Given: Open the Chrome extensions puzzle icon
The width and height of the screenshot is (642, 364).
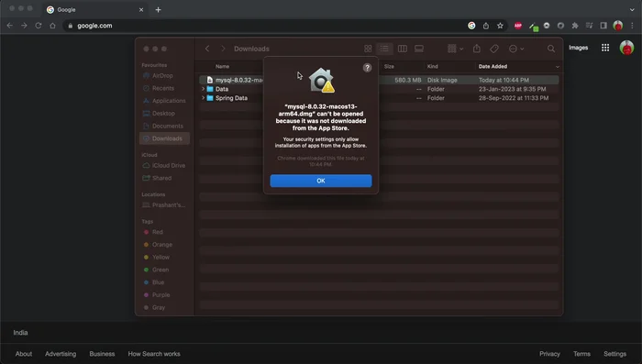Looking at the screenshot, I should [x=575, y=26].
